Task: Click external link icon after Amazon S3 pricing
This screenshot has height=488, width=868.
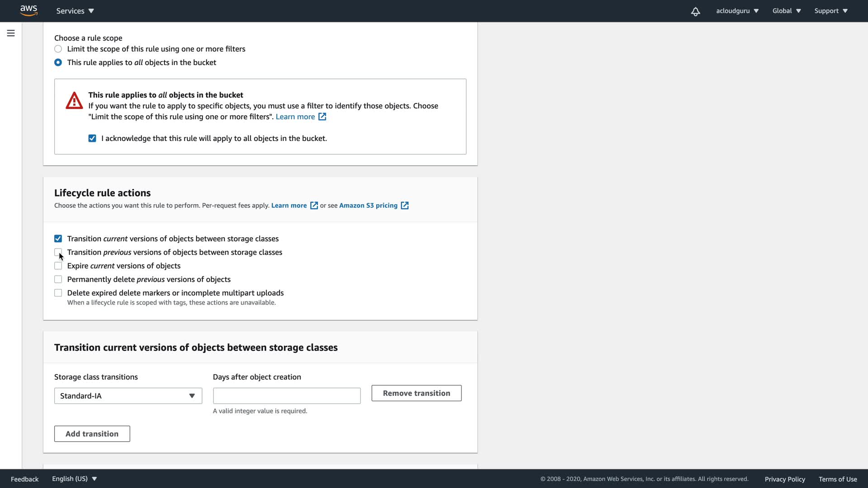Action: pos(405,206)
